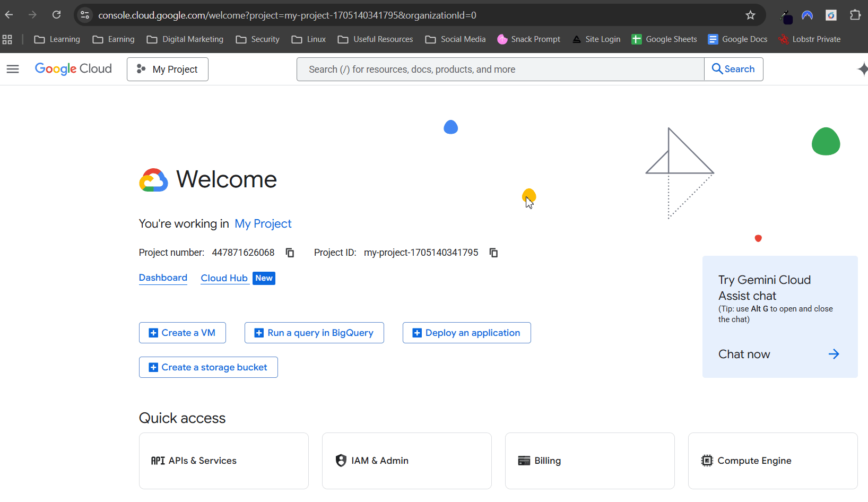Open the Google Sheets bookmark
This screenshot has height=502, width=868.
click(x=664, y=39)
